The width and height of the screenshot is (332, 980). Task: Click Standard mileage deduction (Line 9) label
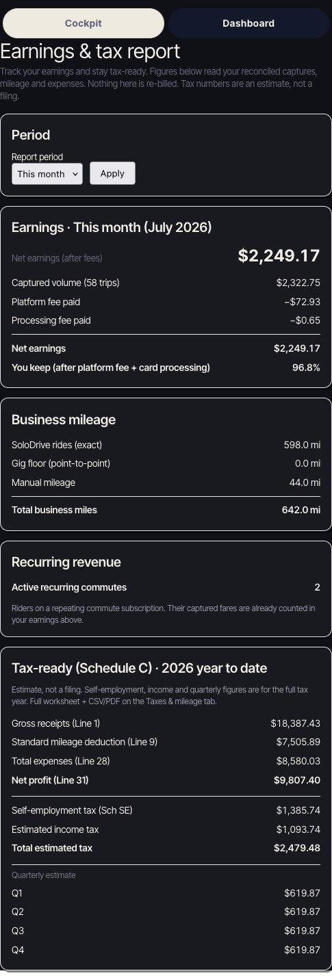84,742
